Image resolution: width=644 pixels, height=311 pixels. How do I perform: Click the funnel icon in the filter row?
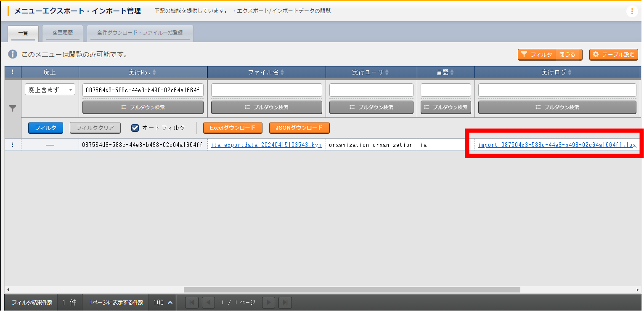[x=13, y=109]
